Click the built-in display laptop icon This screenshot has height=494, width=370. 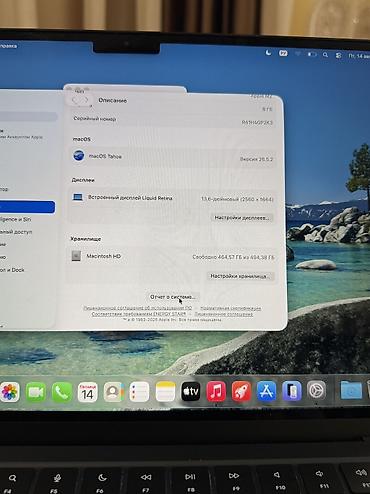pos(78,197)
